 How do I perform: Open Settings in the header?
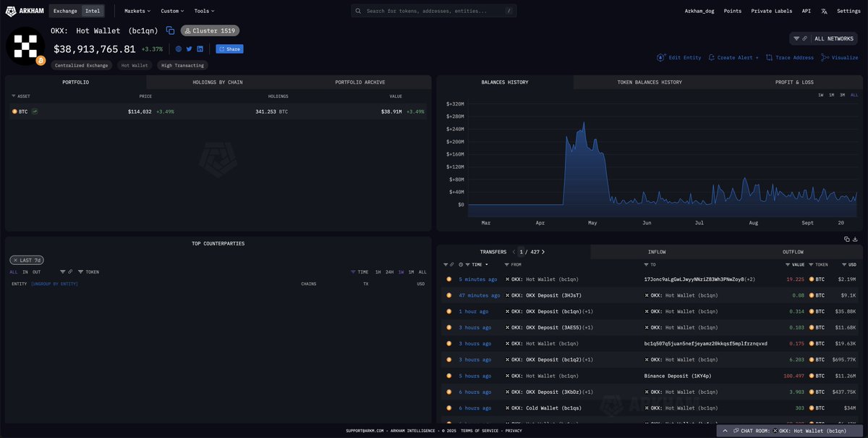[x=848, y=11]
